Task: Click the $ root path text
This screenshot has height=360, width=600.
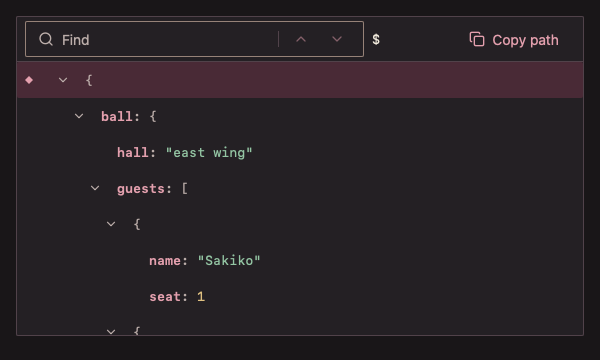Action: coord(376,39)
